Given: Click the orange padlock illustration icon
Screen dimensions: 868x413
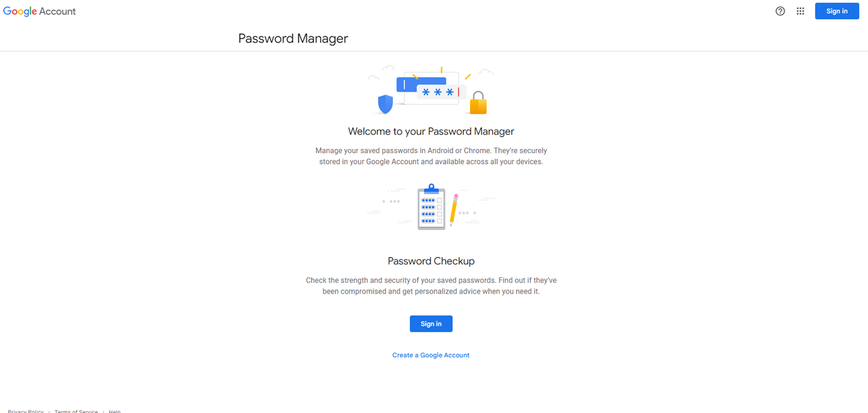Looking at the screenshot, I should [477, 104].
